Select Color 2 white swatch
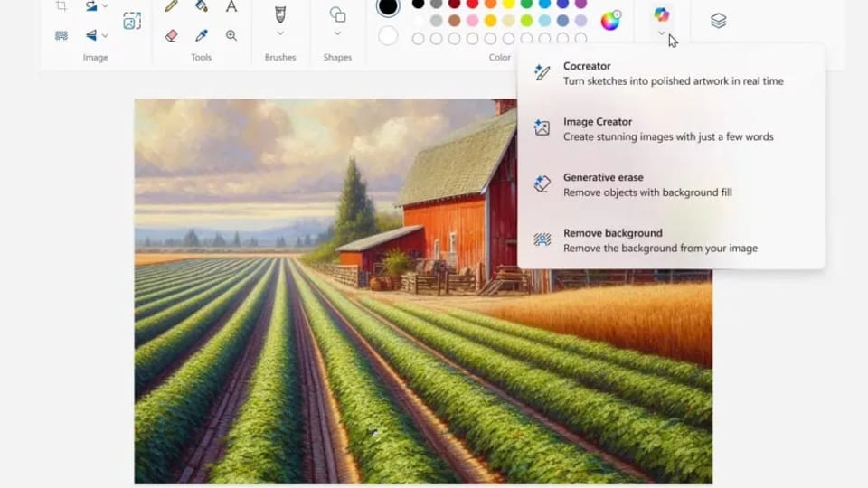The image size is (868, 488). pyautogui.click(x=388, y=36)
